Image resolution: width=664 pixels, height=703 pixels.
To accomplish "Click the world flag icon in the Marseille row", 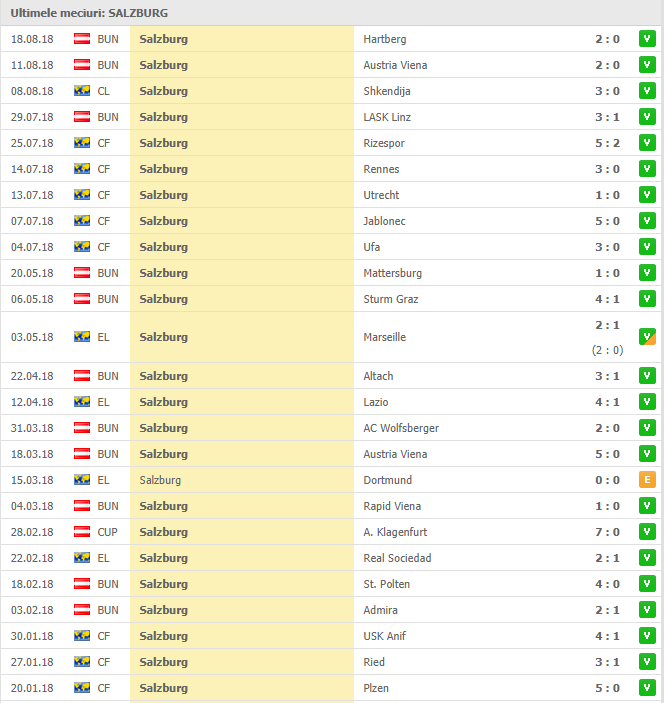I will click(82, 337).
